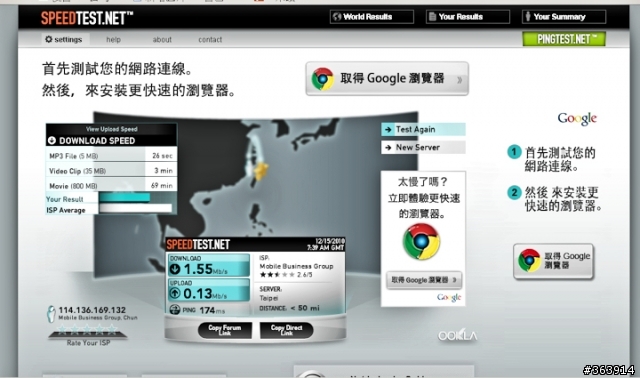The image size is (640, 378).
Task: Click the download arrow icon in result card
Action: [175, 269]
